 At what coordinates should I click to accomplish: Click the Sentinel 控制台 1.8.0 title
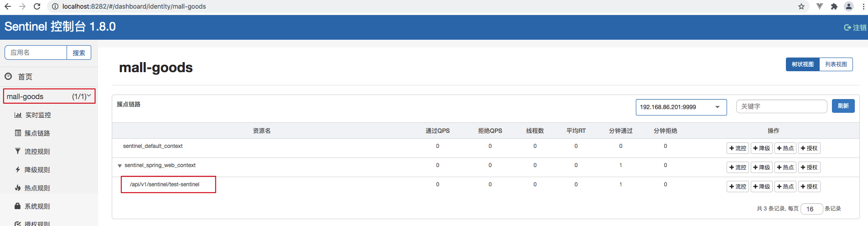point(60,26)
